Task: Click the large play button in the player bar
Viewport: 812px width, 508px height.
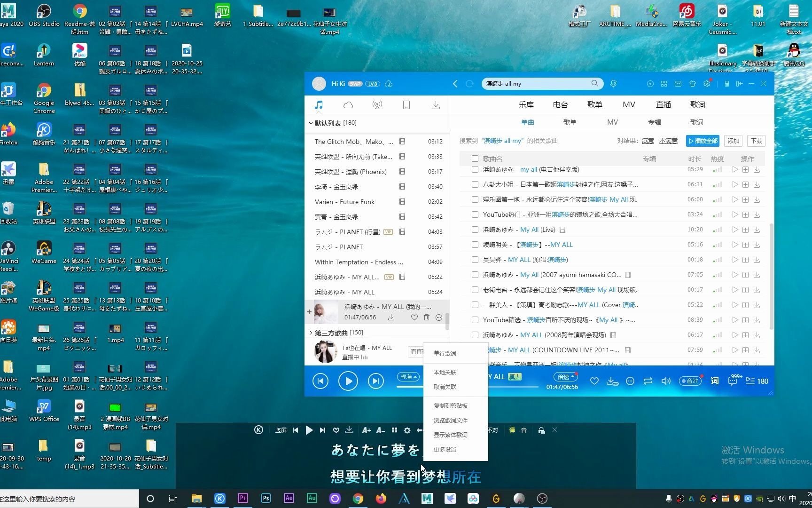Action: 348,381
